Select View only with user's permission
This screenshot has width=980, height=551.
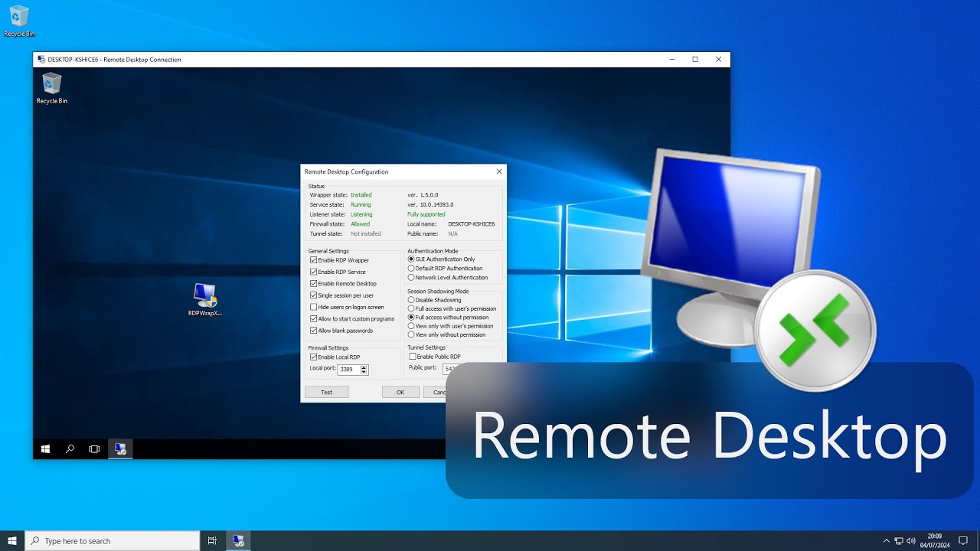[x=411, y=326]
